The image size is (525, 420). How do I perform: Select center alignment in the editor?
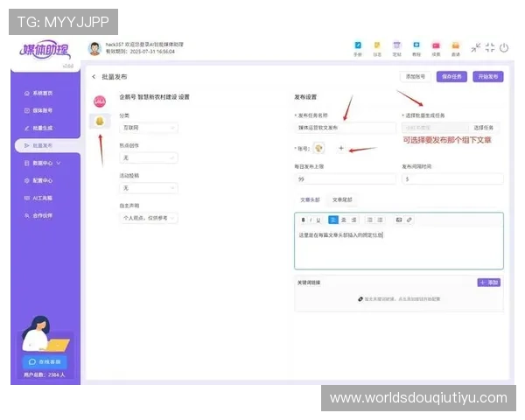click(x=344, y=220)
